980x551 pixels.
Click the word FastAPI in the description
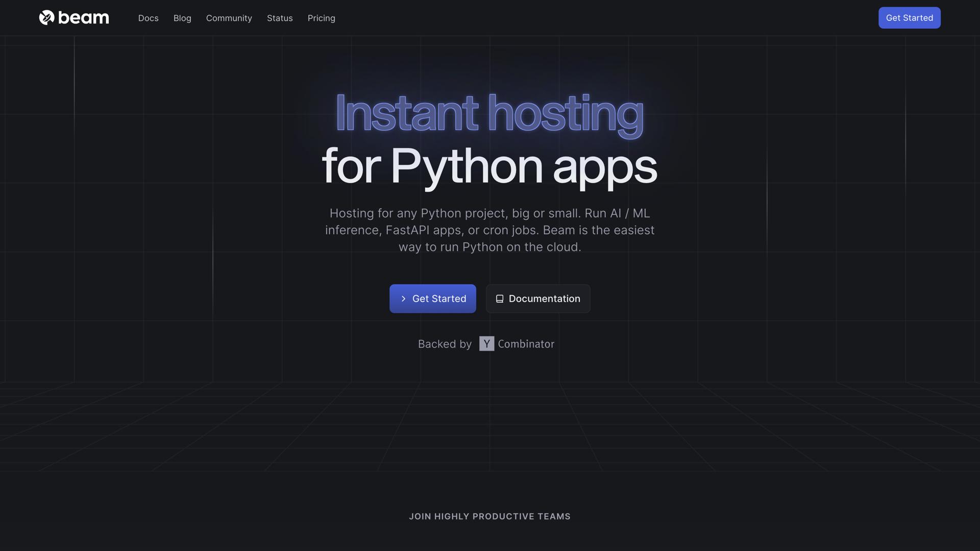(x=407, y=230)
